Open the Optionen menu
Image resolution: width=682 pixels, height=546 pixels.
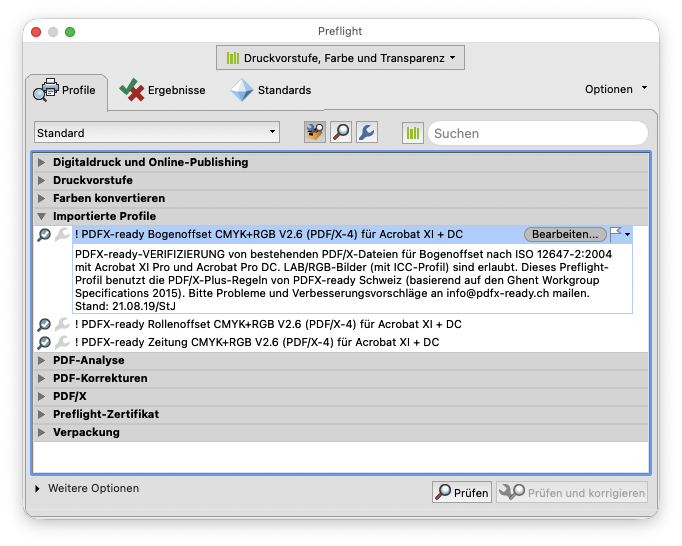(615, 89)
